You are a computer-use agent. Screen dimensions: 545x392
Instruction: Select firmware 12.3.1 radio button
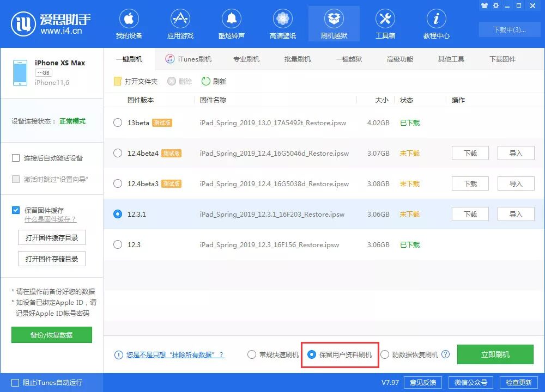click(x=118, y=214)
